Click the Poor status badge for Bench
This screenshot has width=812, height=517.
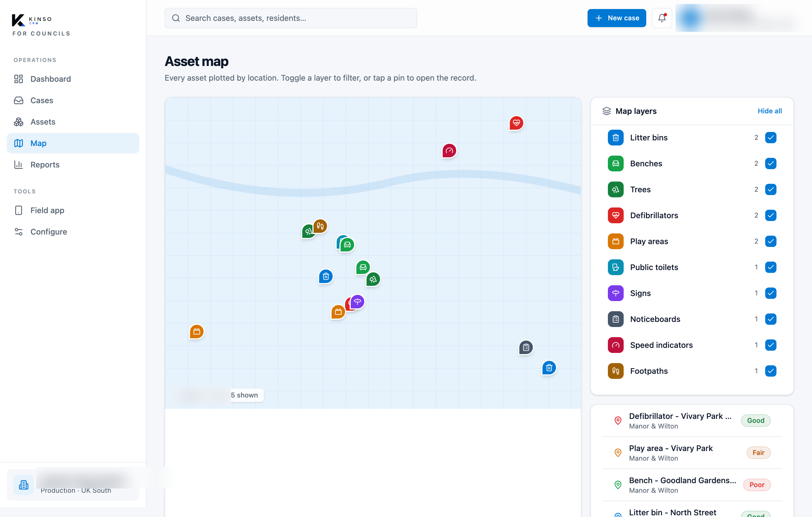tap(756, 485)
